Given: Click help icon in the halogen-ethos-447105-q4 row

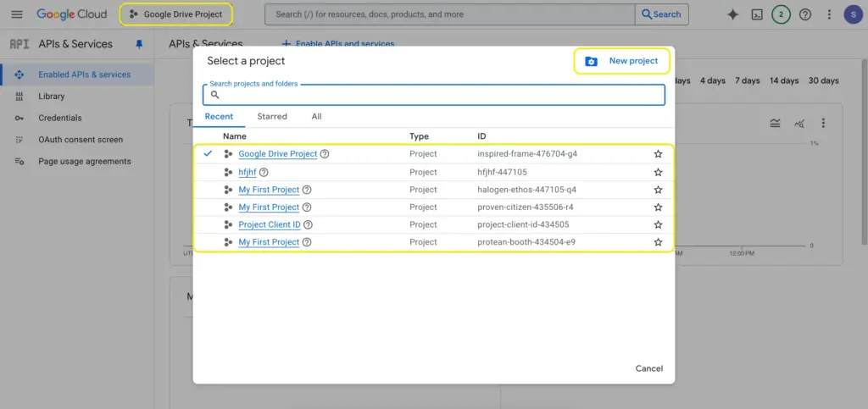Looking at the screenshot, I should (x=307, y=190).
